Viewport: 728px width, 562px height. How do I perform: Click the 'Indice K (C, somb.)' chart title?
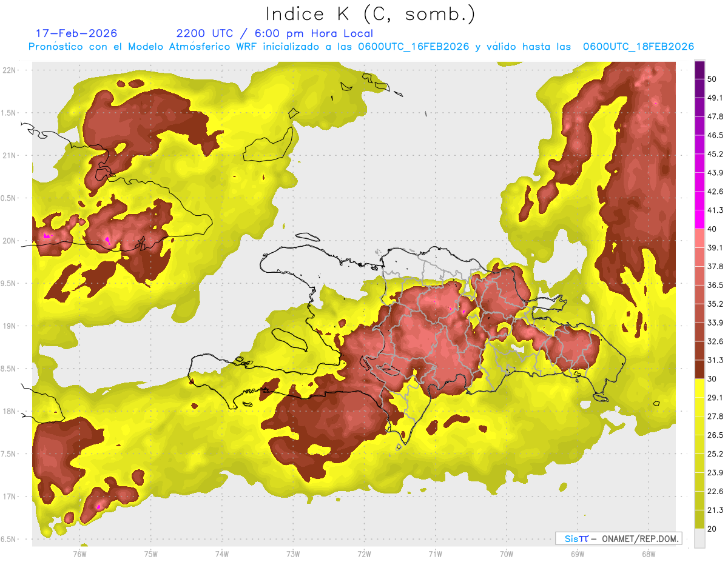(x=371, y=15)
